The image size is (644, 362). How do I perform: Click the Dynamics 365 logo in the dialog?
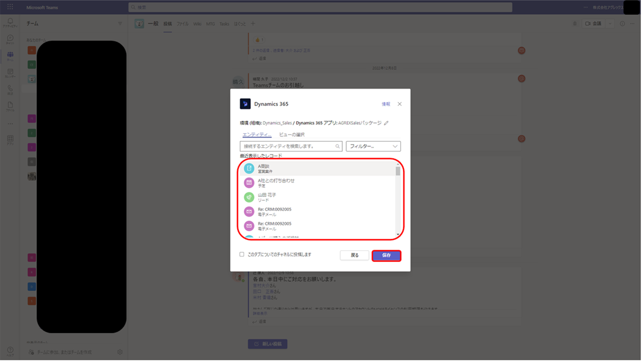[245, 104]
